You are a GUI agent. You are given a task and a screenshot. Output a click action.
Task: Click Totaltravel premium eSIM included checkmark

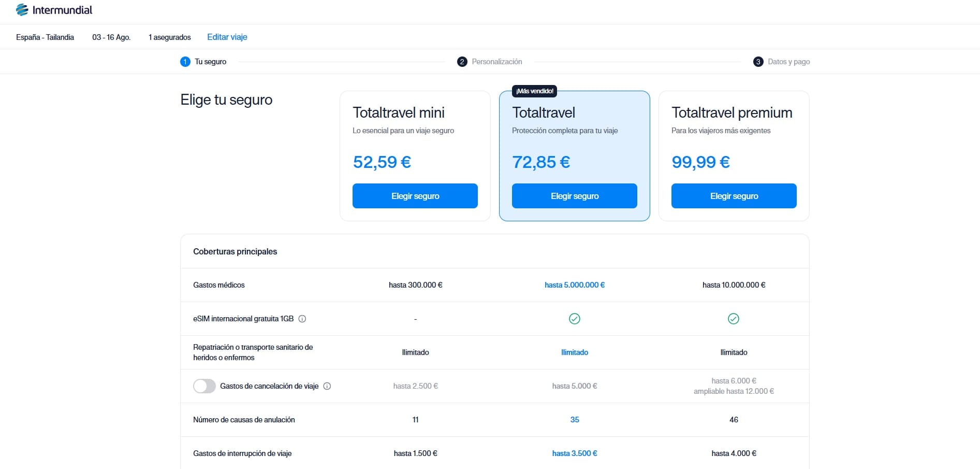[734, 319]
